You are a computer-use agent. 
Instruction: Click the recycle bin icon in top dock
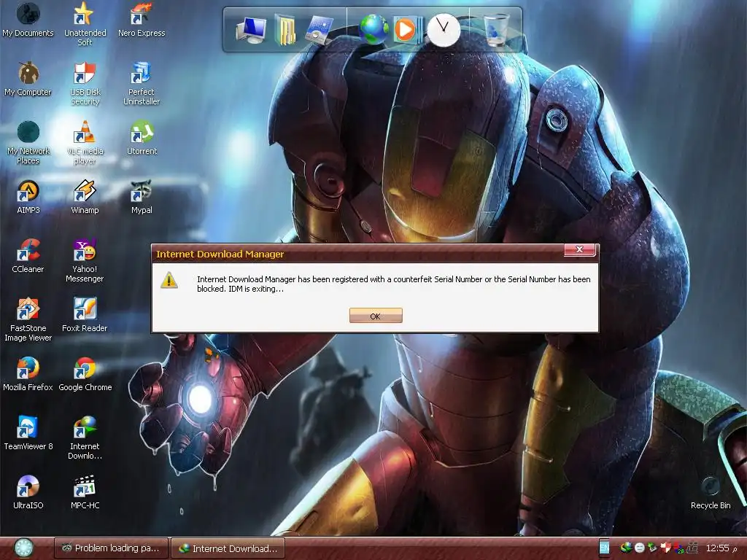pyautogui.click(x=495, y=30)
